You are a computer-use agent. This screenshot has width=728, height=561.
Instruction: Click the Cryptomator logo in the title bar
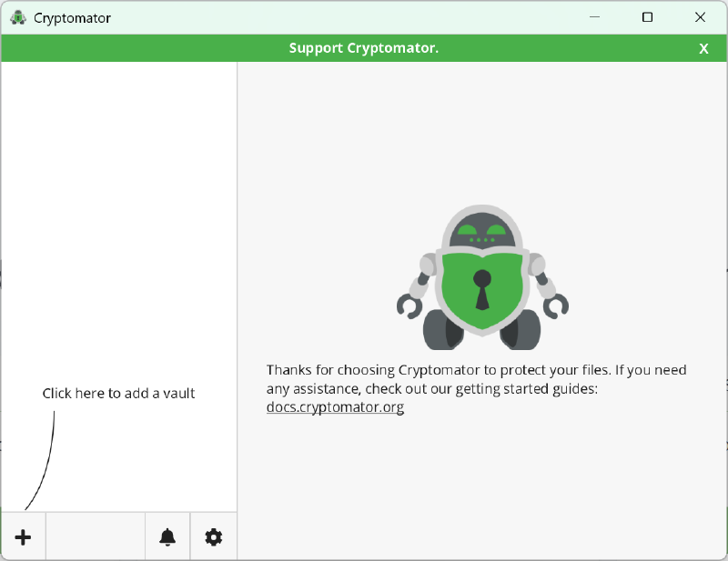point(18,16)
